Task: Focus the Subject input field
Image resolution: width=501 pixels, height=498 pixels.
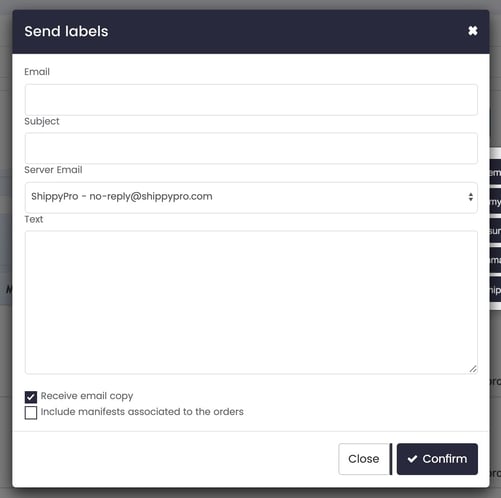Action: [x=251, y=148]
